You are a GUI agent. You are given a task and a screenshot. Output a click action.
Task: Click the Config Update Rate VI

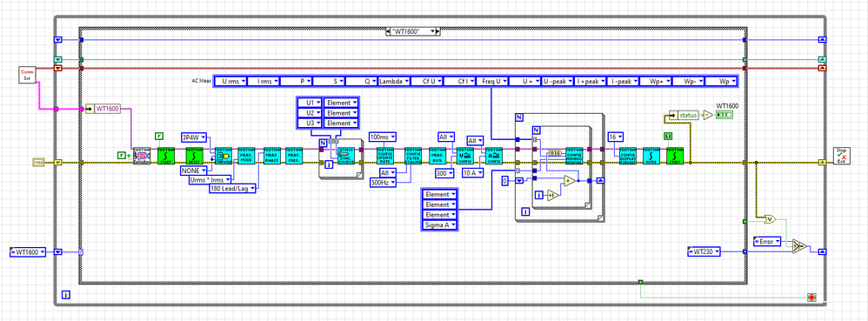pos(385,156)
